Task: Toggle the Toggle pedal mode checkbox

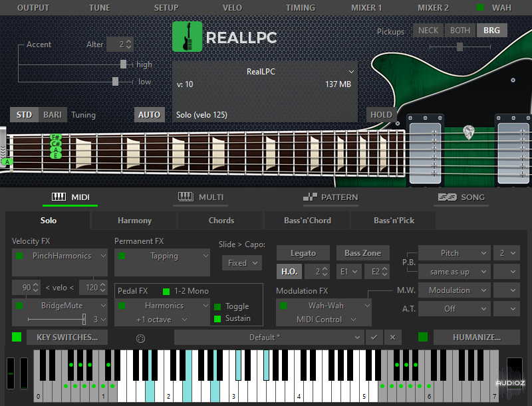Action: (x=217, y=307)
